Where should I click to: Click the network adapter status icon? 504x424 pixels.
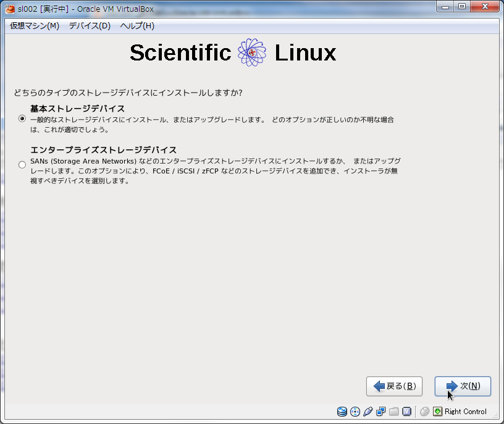(x=381, y=412)
